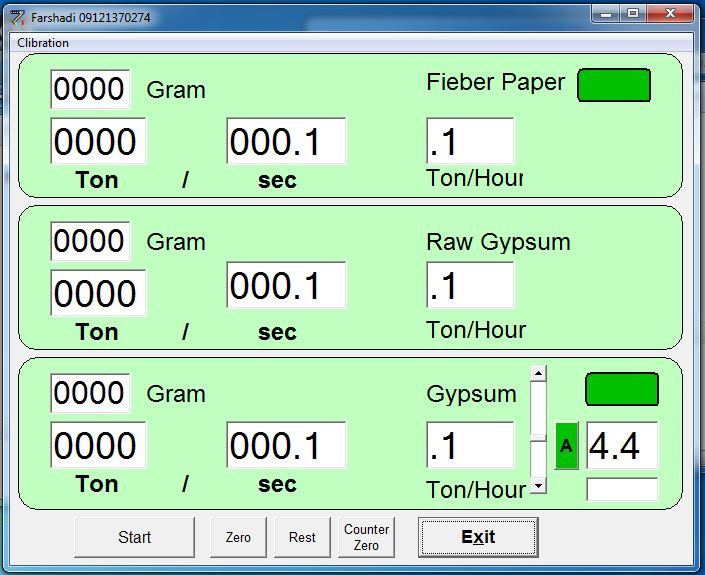The height and width of the screenshot is (575, 705).
Task: Click the app icon in the title bar
Action: pos(16,17)
